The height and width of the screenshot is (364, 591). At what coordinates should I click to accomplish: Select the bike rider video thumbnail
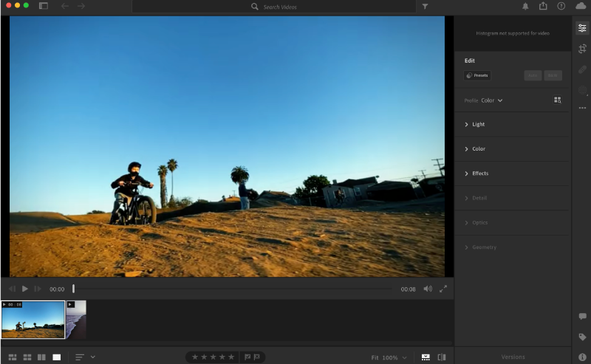click(33, 319)
